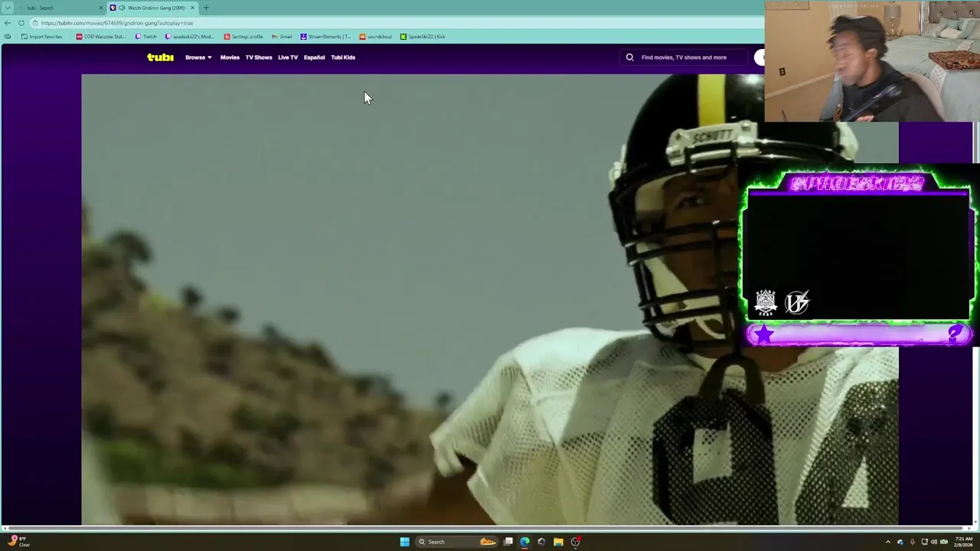The width and height of the screenshot is (980, 551).
Task: Open the Live TV section
Action: 288,57
